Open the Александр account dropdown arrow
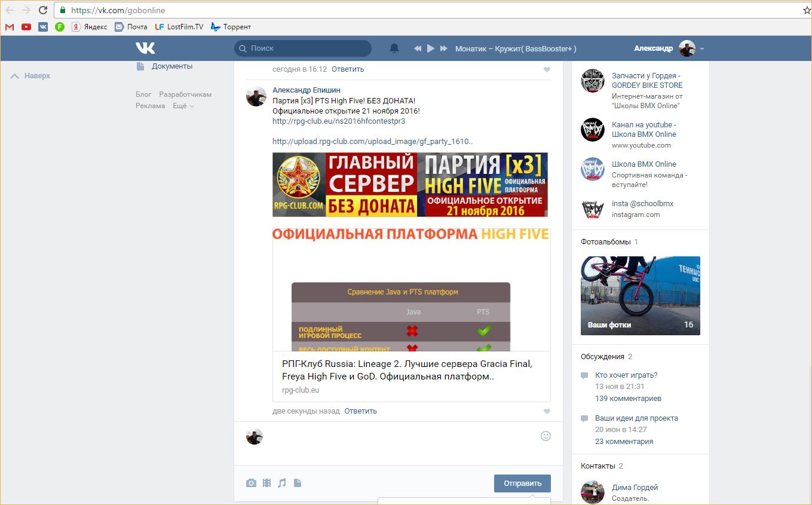The height and width of the screenshot is (505, 812). point(702,49)
